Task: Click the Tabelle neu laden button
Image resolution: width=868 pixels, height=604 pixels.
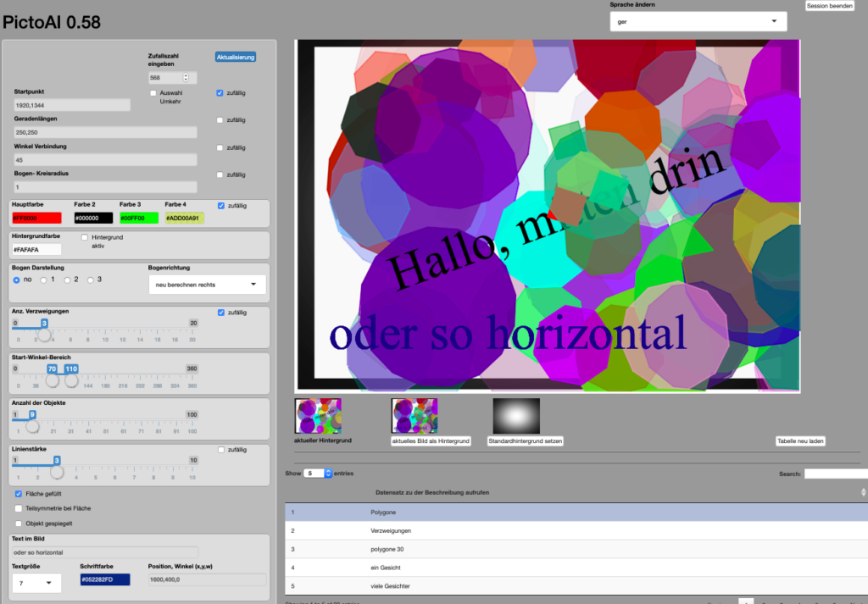Action: point(800,441)
